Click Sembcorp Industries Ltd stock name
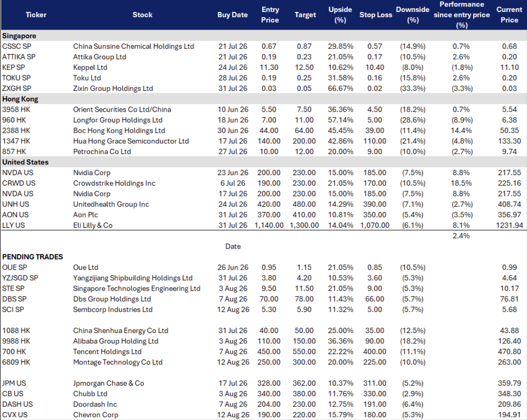 (113, 310)
